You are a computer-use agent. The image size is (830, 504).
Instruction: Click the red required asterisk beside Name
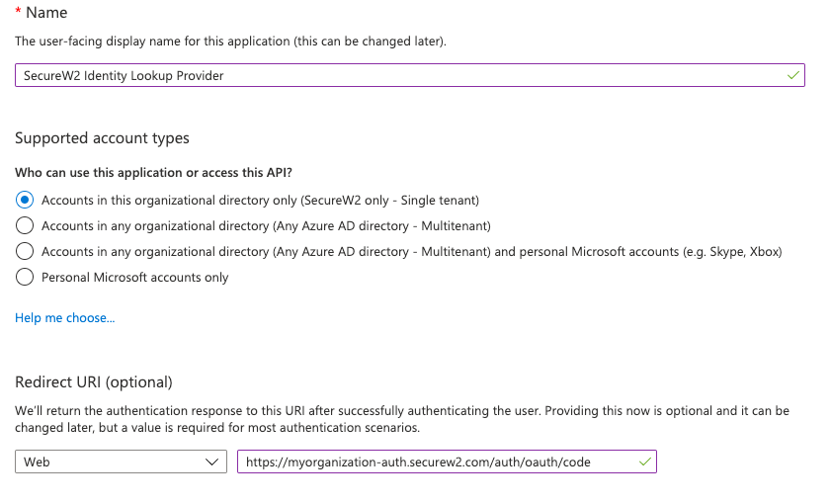[x=18, y=13]
